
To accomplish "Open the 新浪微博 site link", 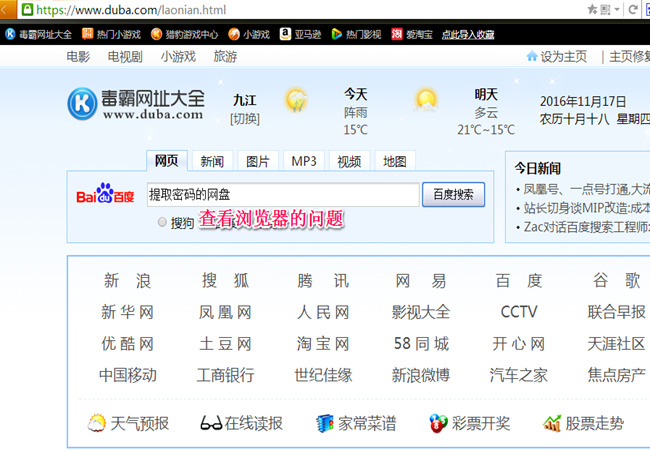I will point(421,375).
